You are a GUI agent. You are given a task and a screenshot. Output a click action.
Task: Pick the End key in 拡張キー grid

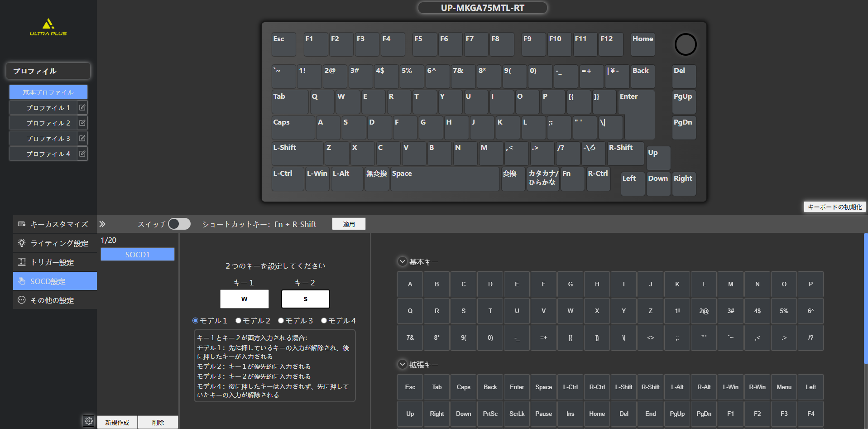pyautogui.click(x=651, y=414)
